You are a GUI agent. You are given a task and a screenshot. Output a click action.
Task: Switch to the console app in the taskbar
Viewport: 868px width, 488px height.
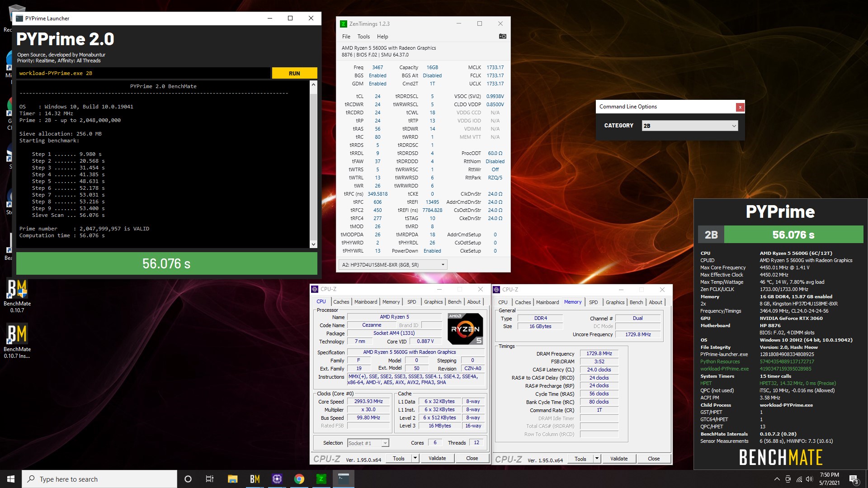point(344,479)
